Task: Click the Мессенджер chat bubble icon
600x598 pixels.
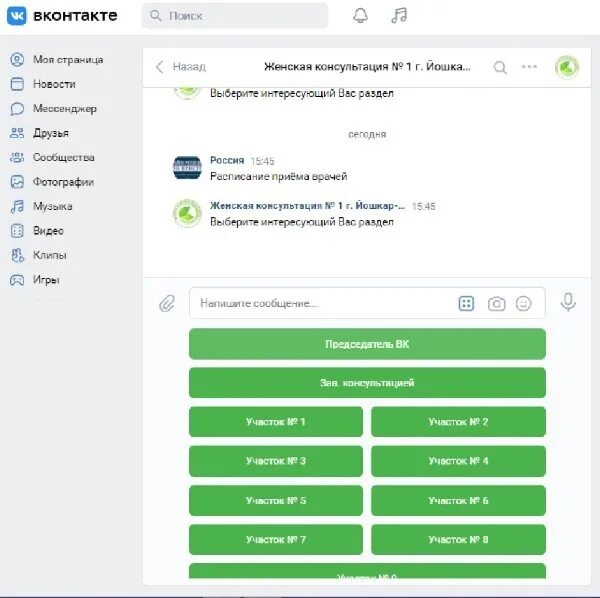Action: coord(17,109)
